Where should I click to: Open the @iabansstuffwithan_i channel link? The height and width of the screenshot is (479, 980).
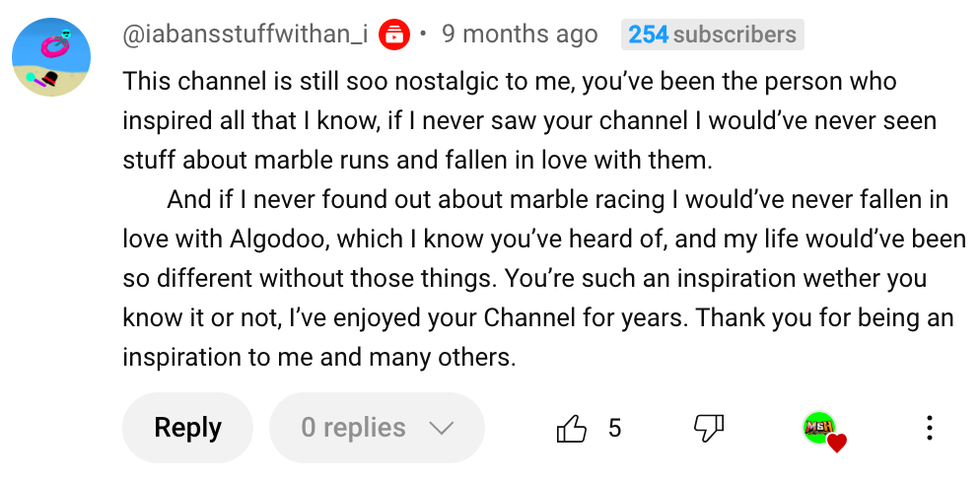point(245,34)
